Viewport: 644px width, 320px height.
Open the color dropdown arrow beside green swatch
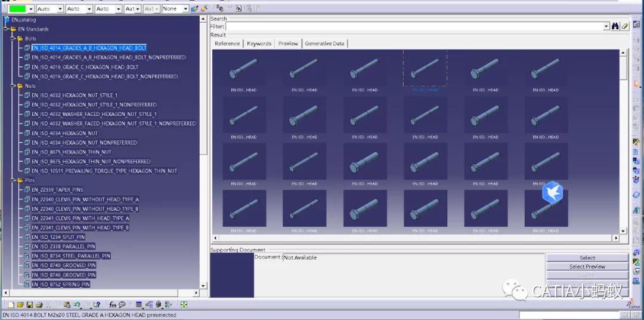pos(31,8)
